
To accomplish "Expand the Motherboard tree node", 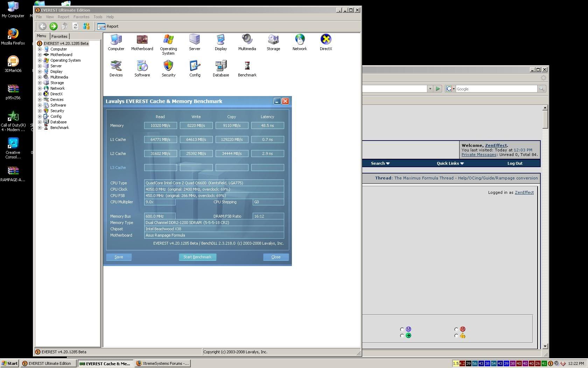I will coord(40,55).
